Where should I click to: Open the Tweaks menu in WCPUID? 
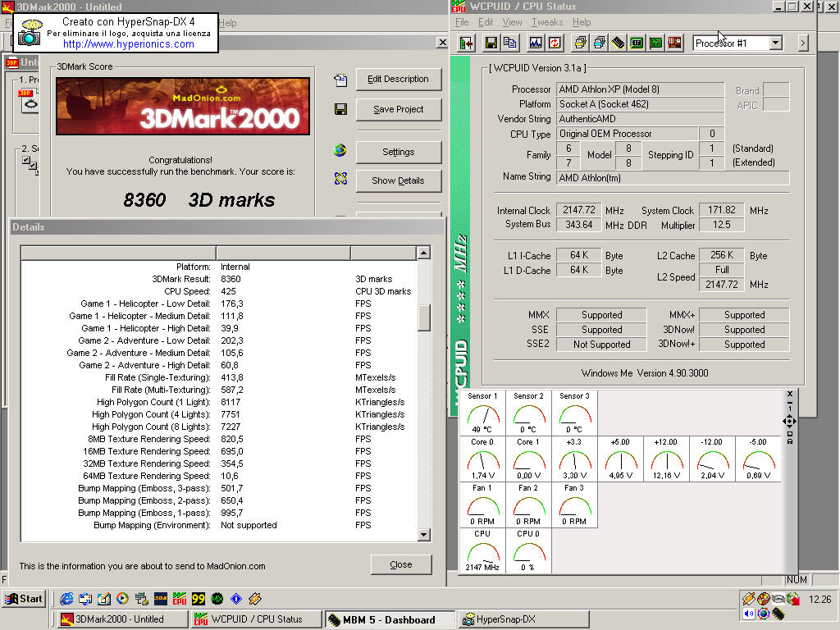point(547,22)
